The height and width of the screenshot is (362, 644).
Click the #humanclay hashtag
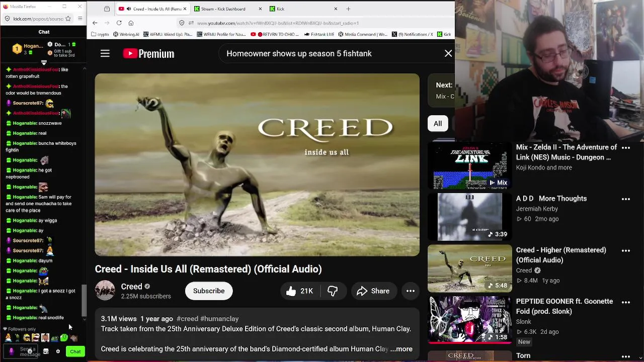click(219, 319)
